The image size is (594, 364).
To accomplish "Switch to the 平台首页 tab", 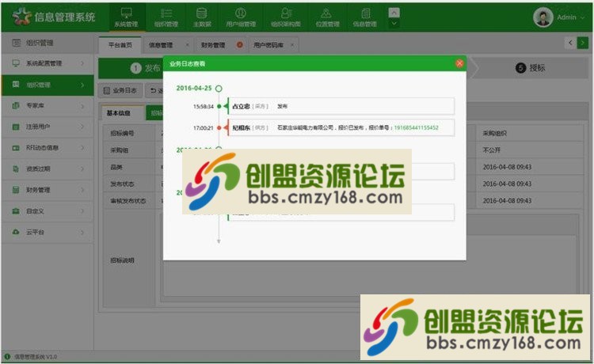I will [x=120, y=45].
